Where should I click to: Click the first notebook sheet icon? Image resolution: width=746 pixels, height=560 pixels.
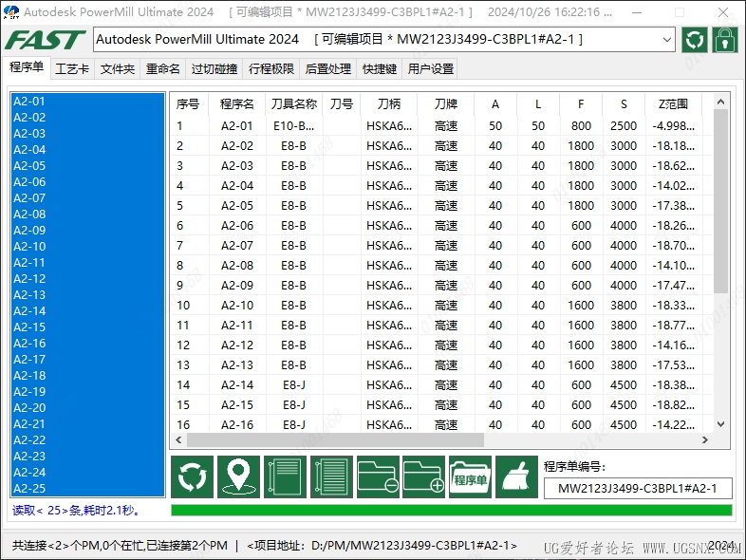(x=285, y=476)
